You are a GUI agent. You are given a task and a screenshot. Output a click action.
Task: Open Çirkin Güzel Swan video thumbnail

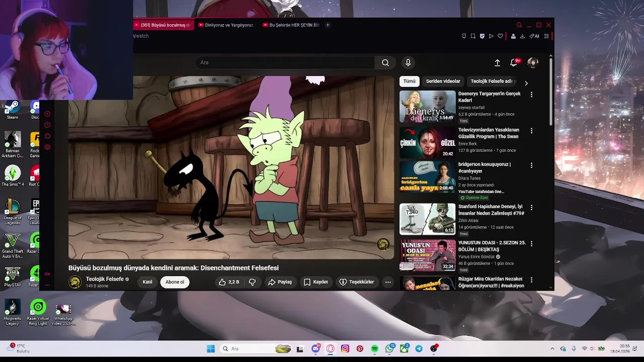428,143
